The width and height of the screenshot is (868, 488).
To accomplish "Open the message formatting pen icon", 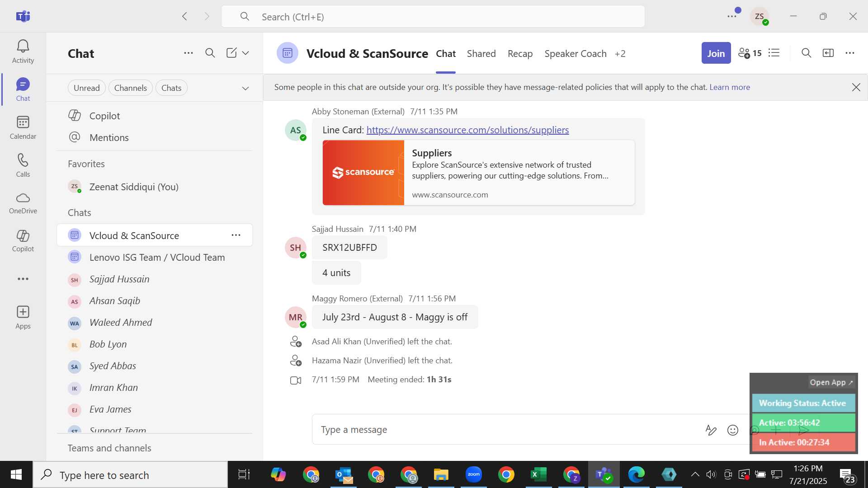I will click(711, 430).
